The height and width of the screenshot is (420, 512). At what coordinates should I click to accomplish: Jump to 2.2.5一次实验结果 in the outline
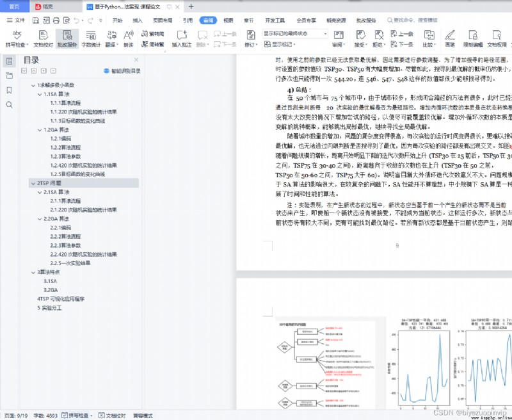[x=70, y=263]
